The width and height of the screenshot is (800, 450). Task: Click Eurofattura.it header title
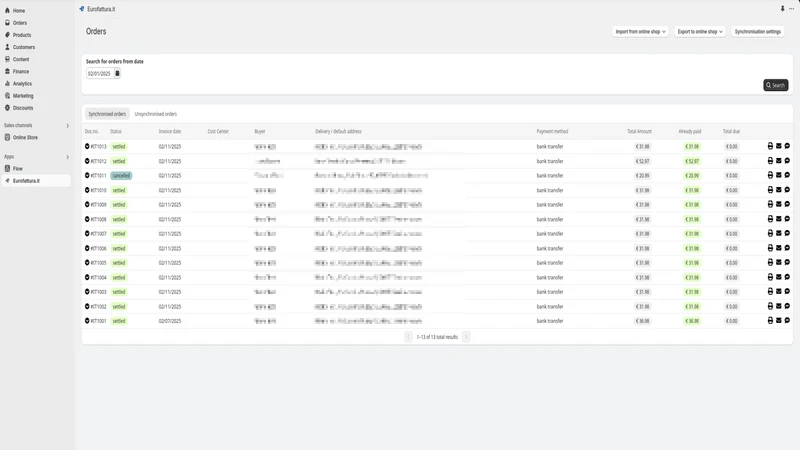101,9
